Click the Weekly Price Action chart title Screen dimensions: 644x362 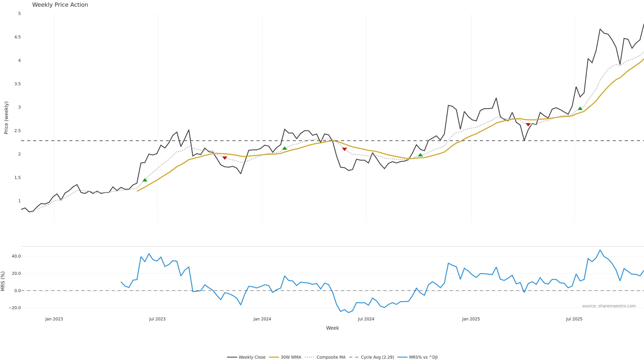60,5
